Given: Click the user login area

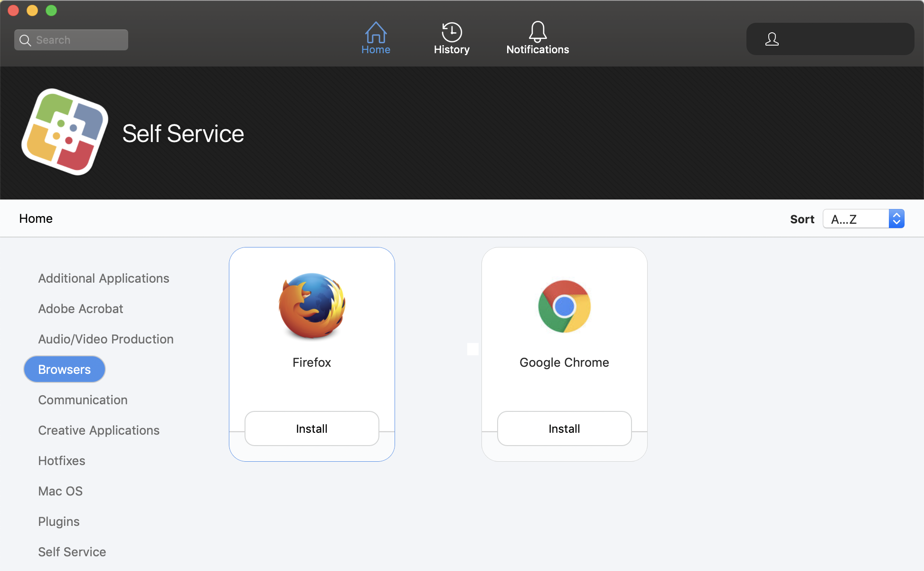Looking at the screenshot, I should pos(830,39).
